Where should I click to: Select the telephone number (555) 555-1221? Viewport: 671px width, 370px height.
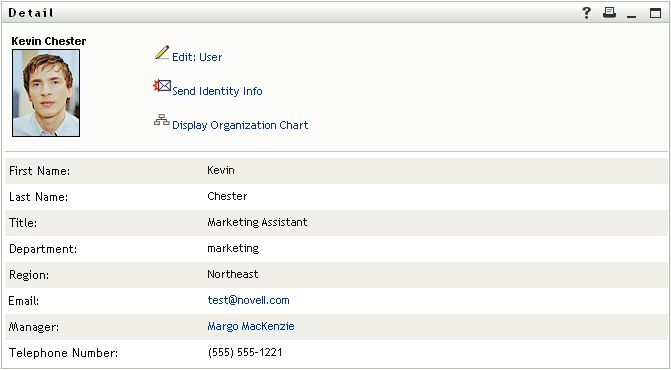coord(245,352)
